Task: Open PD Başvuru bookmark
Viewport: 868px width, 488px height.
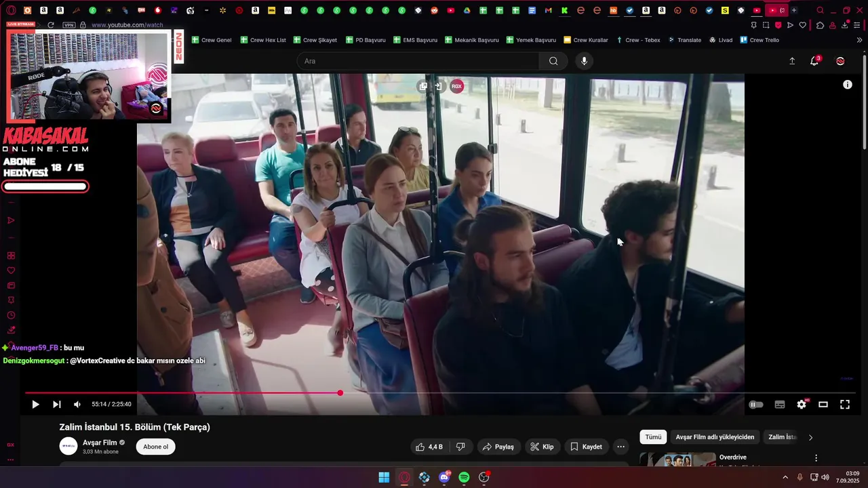Action: [366, 40]
